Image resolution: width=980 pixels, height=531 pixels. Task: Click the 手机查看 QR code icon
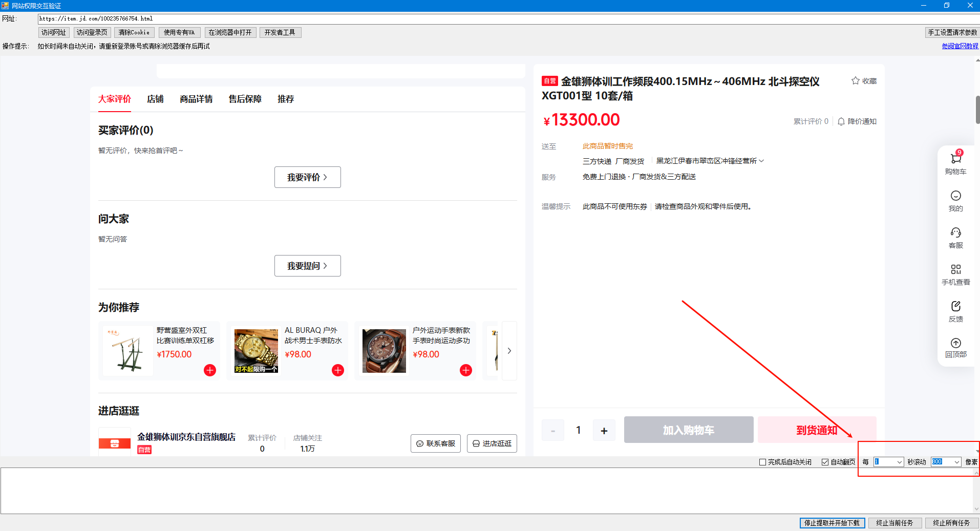point(955,270)
